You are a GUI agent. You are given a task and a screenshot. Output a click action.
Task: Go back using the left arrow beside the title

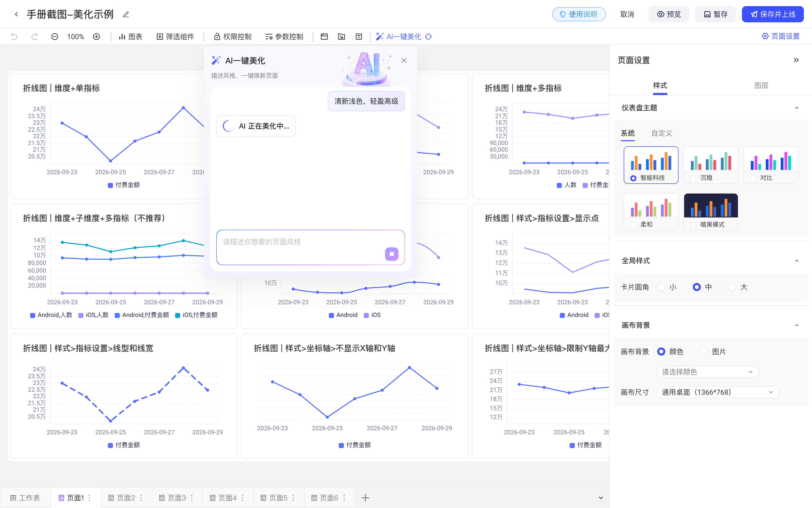pyautogui.click(x=16, y=14)
